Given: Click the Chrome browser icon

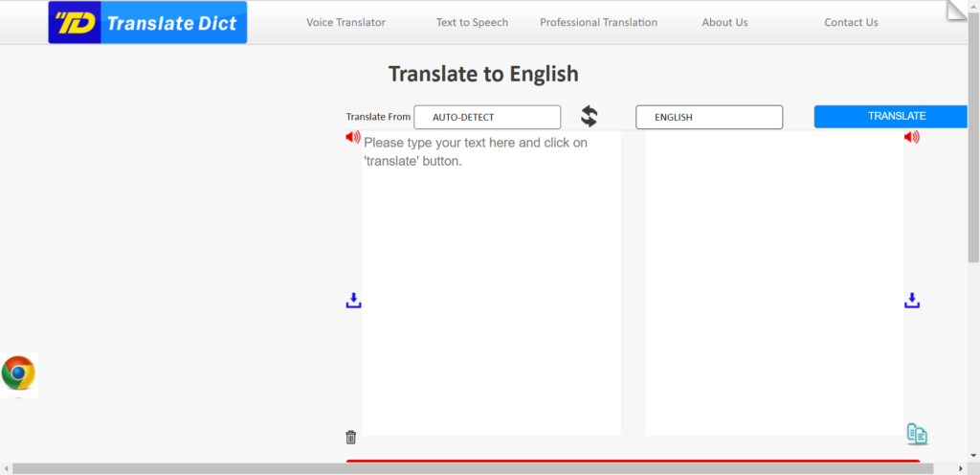Looking at the screenshot, I should point(19,373).
